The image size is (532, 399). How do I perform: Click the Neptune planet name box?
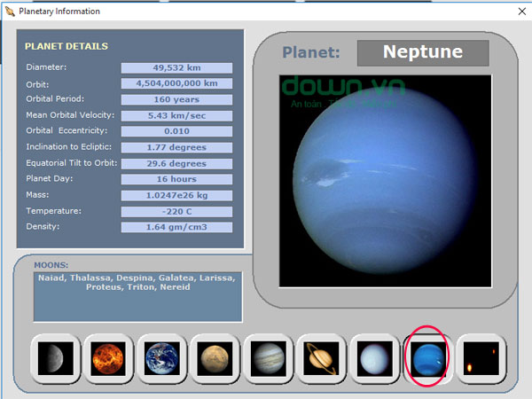click(422, 52)
